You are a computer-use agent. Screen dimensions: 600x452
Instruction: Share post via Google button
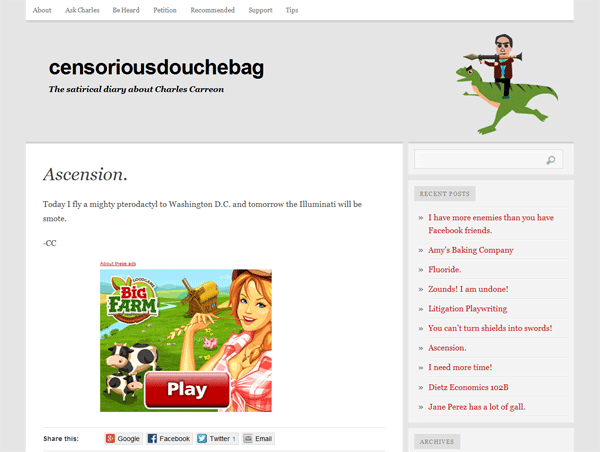pyautogui.click(x=123, y=439)
